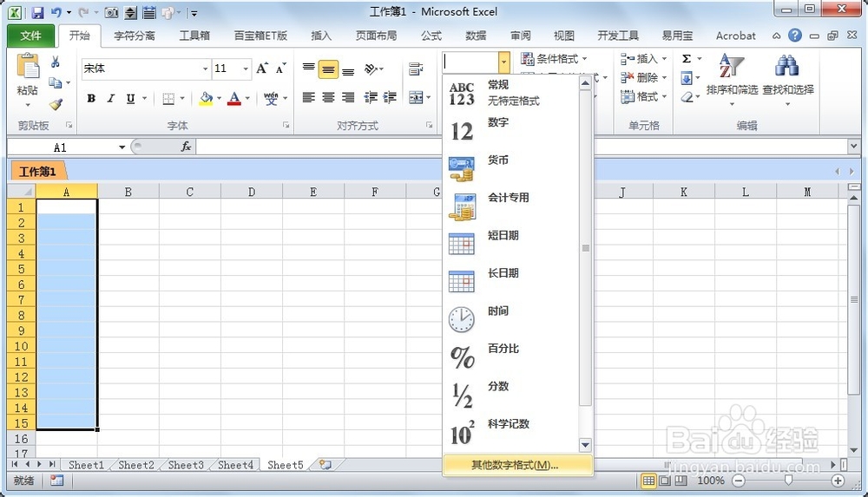Click the zoom out minus button
The image size is (868, 497).
pos(739,481)
